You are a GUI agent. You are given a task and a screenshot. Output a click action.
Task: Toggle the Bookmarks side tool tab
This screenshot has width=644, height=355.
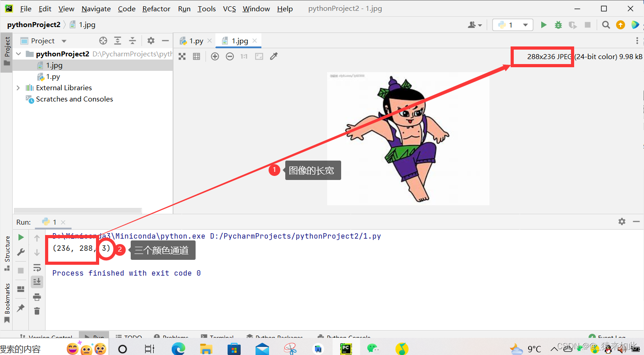click(x=7, y=302)
